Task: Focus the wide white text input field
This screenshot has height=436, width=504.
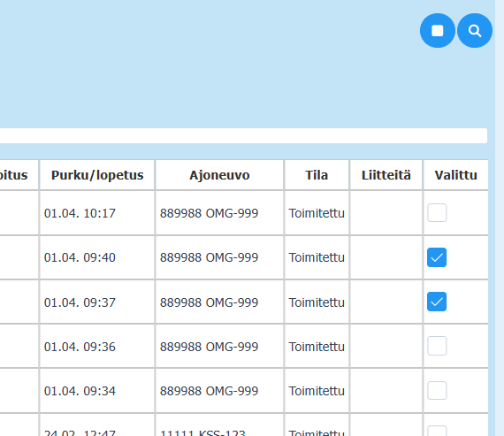Action: coord(244,135)
